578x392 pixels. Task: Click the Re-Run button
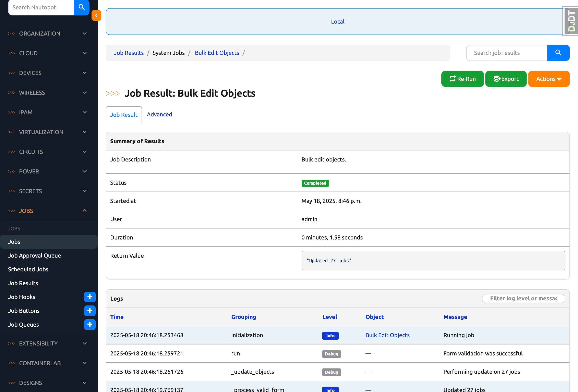tap(462, 79)
